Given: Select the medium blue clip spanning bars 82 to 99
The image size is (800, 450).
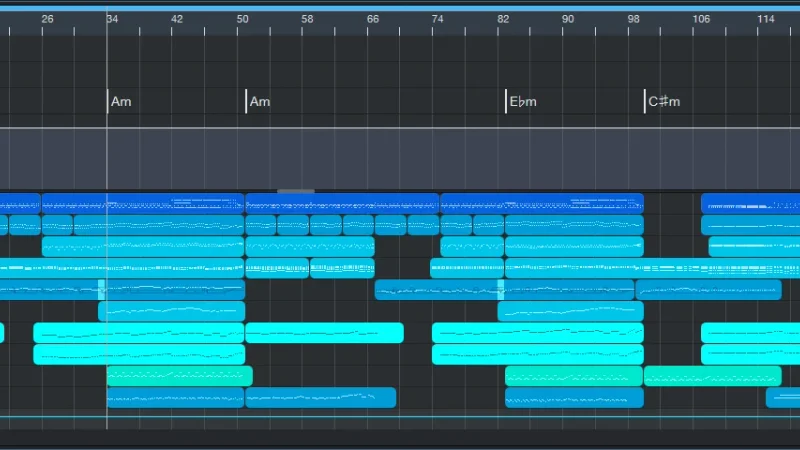Looking at the screenshot, I should coord(570,311).
